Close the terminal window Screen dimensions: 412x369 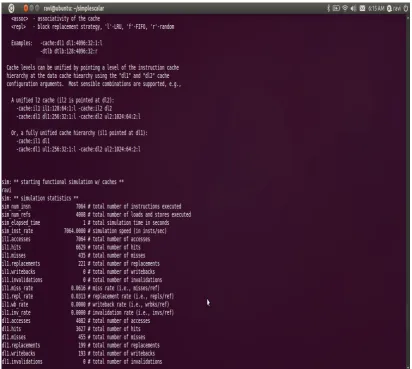point(26,8)
